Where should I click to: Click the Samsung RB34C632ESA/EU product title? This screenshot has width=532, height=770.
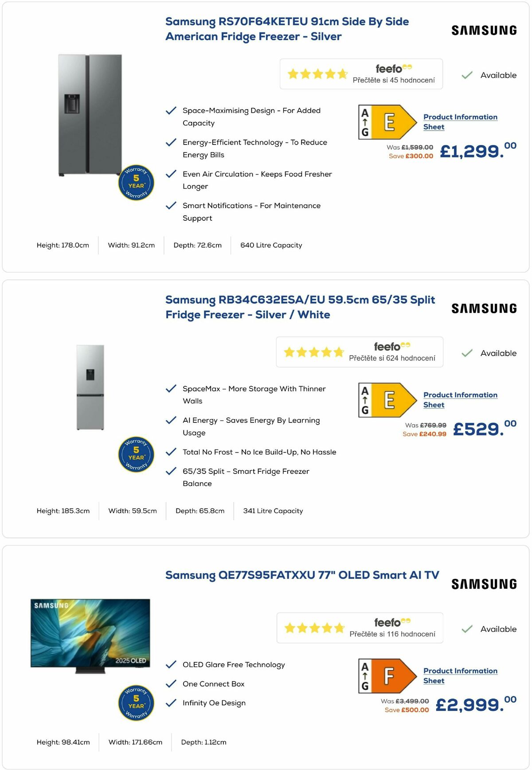[300, 307]
